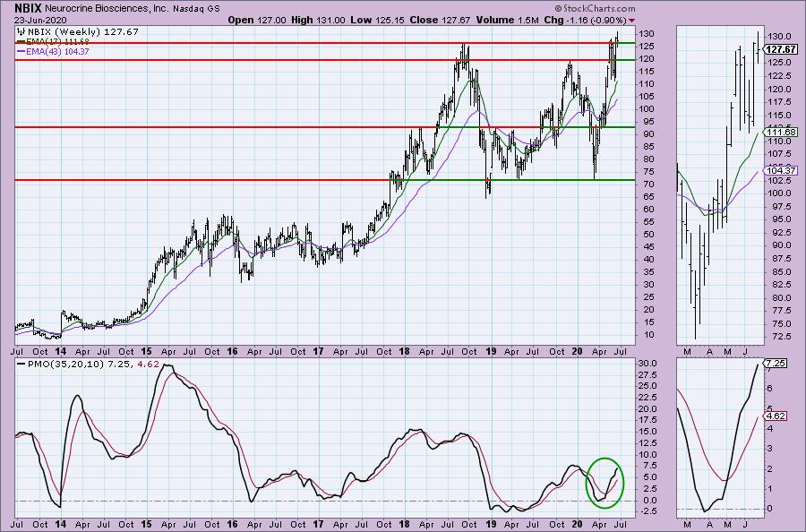
Task: Click the 104.37 EMA tag in zoom panel
Action: pyautogui.click(x=781, y=171)
